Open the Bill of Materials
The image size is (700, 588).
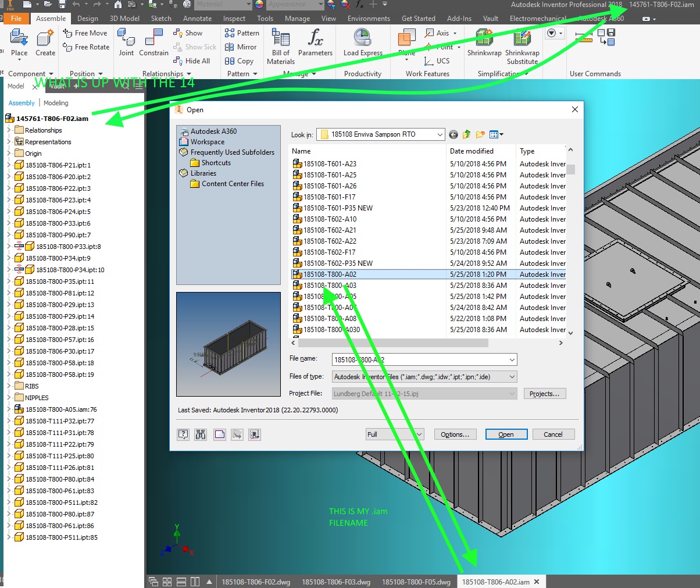pyautogui.click(x=281, y=46)
